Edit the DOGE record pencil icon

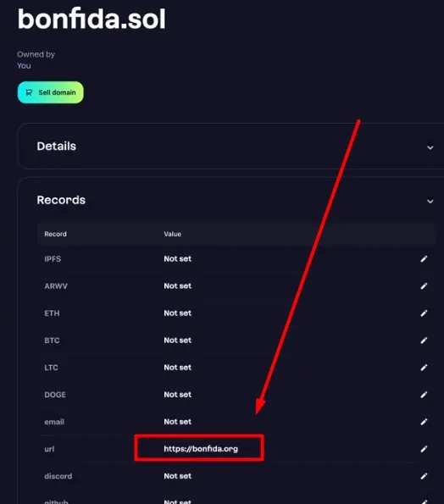coord(424,395)
